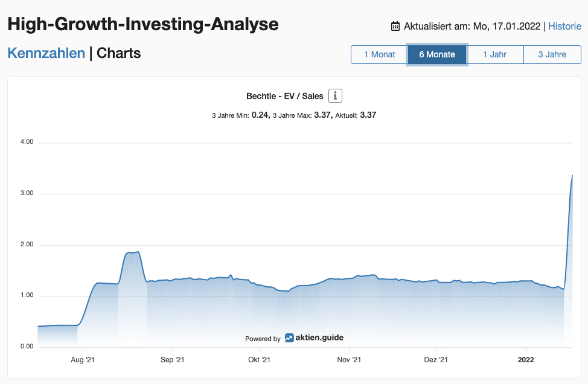The height and width of the screenshot is (384, 588).
Task: Click the 3 Jahre Max value 3.37
Action: click(323, 115)
